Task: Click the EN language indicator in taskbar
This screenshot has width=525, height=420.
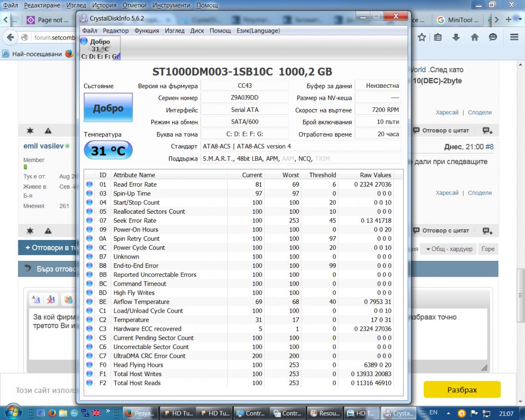Action: (433, 413)
